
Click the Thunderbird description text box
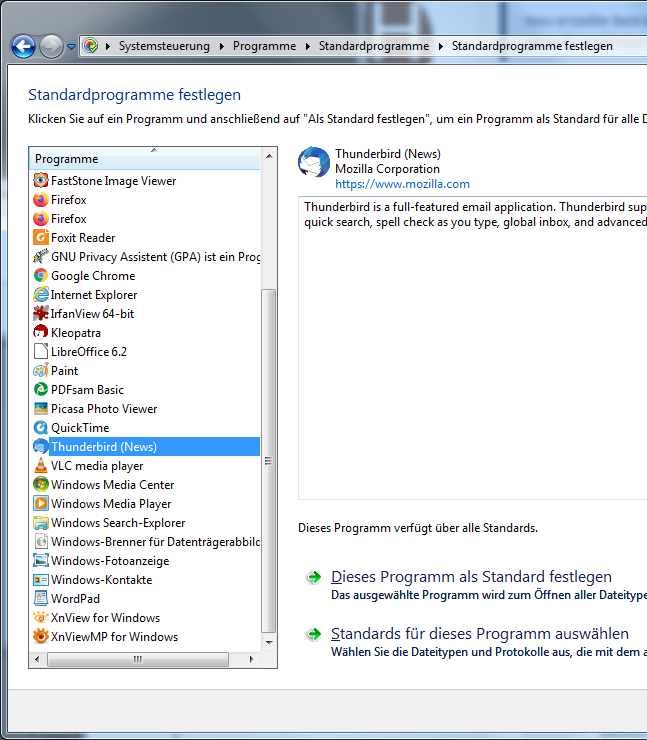pyautogui.click(x=472, y=348)
